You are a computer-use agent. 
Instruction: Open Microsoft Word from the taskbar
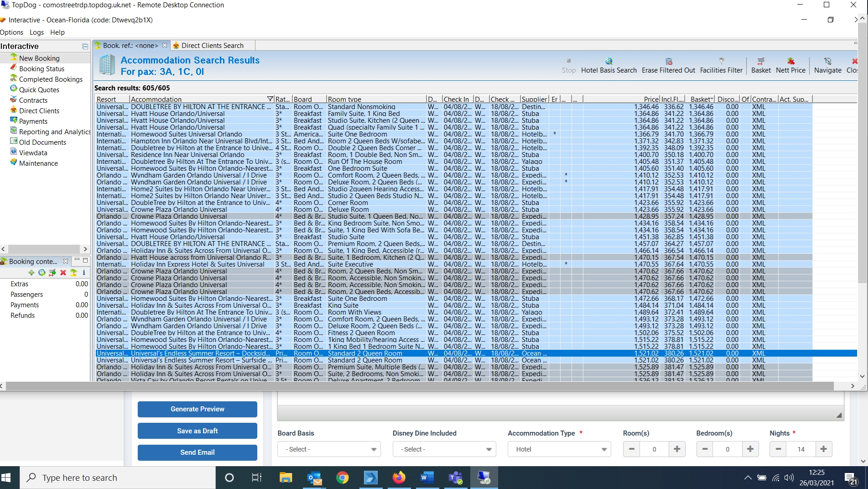427,478
